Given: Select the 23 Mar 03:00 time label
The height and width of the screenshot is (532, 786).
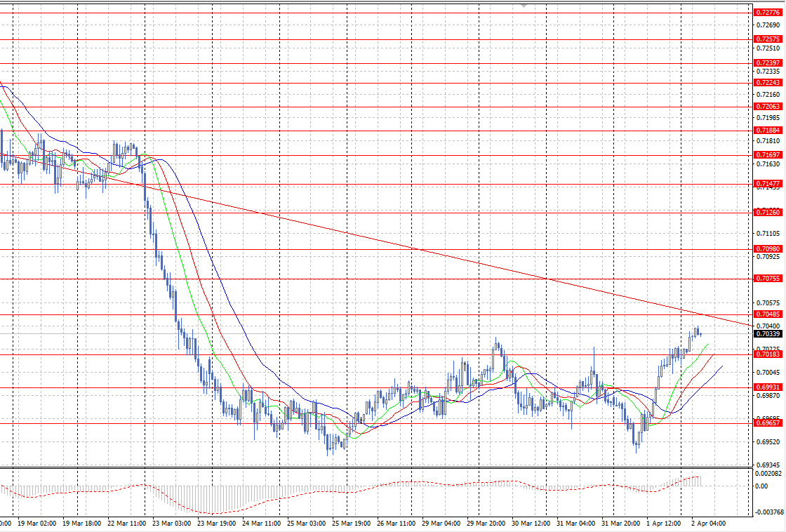Looking at the screenshot, I should point(171,524).
